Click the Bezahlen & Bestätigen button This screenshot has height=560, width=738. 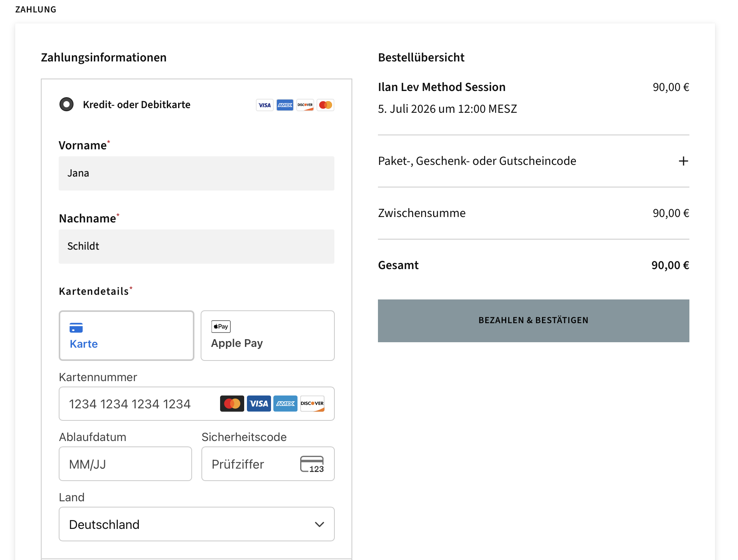[x=533, y=321]
